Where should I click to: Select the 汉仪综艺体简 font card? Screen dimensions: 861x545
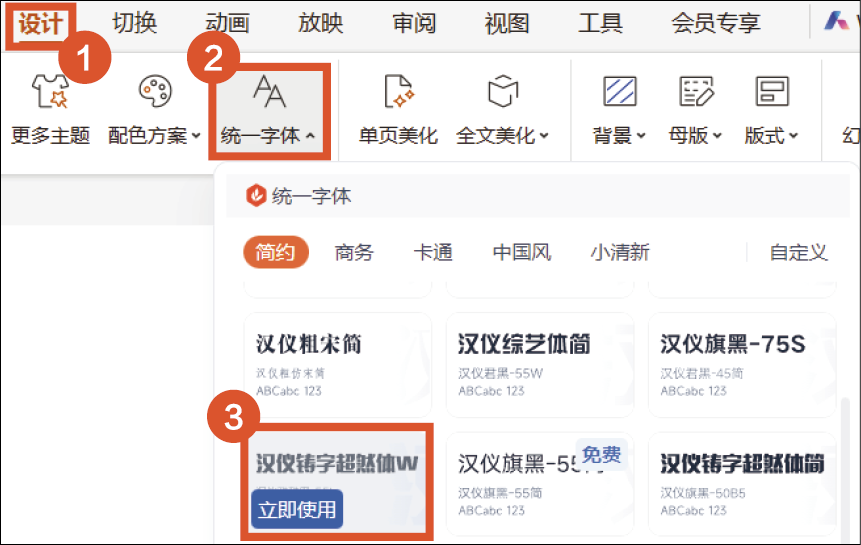(x=540, y=364)
